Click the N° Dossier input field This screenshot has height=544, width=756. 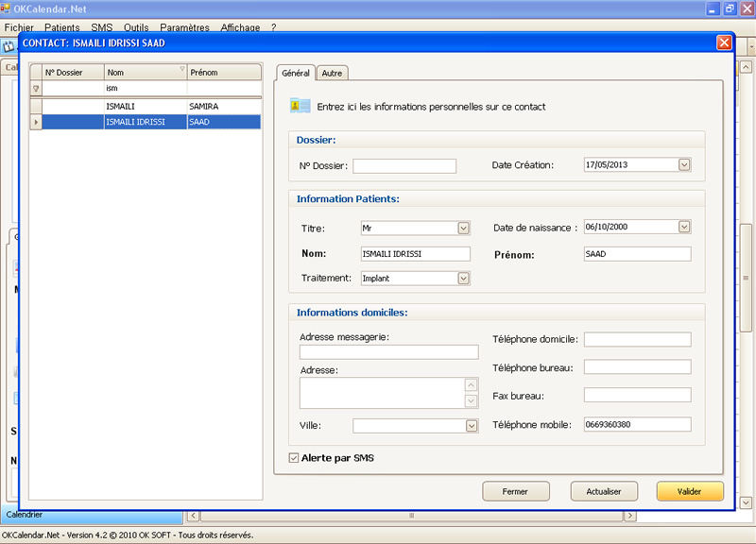click(x=404, y=166)
